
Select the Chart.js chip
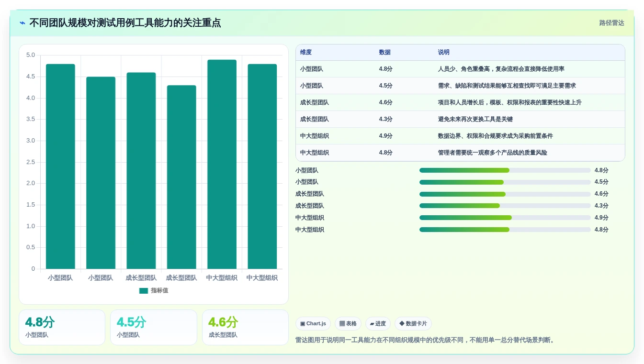click(x=313, y=324)
